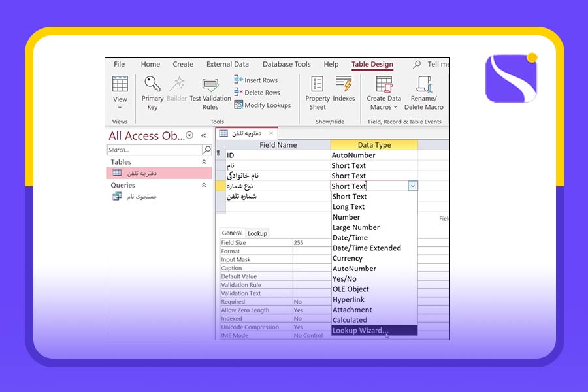Image resolution: width=588 pixels, height=392 pixels.
Task: Choose Number data type
Action: coord(374,217)
